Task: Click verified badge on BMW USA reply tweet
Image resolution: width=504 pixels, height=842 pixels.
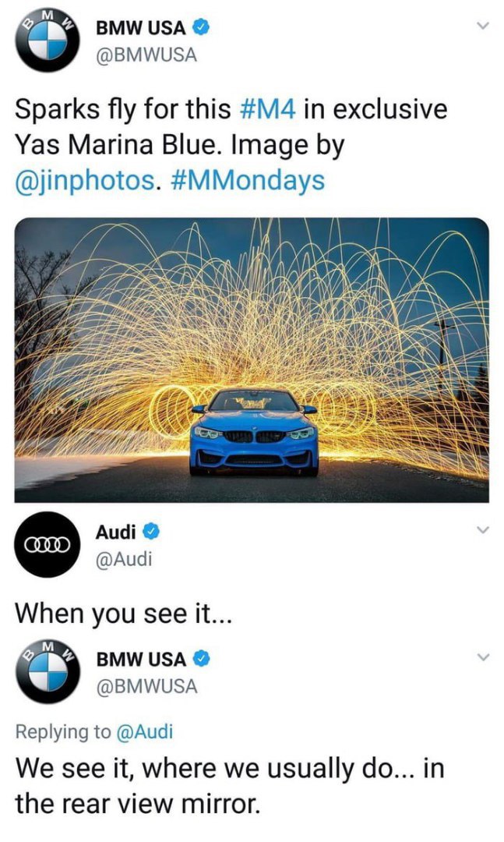Action: point(201,659)
